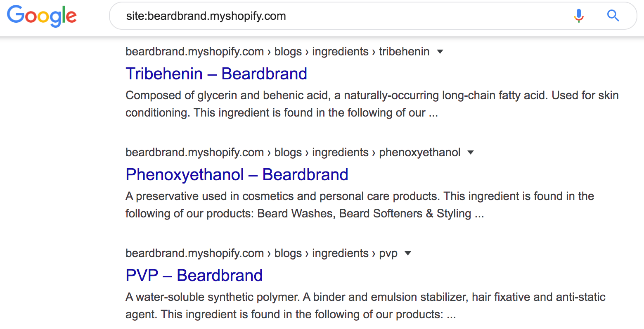Open the Phenoxyethanol – Beardbrand result

pyautogui.click(x=237, y=175)
